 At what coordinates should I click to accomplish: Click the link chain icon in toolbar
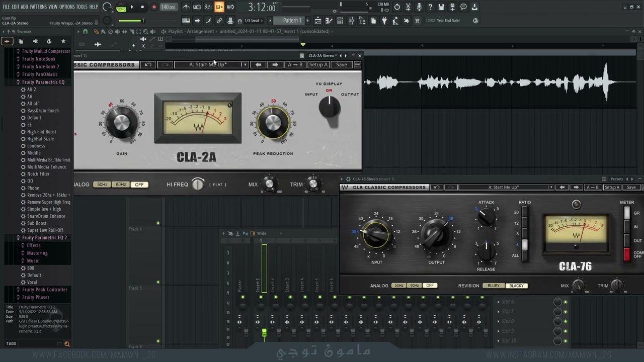[x=219, y=21]
